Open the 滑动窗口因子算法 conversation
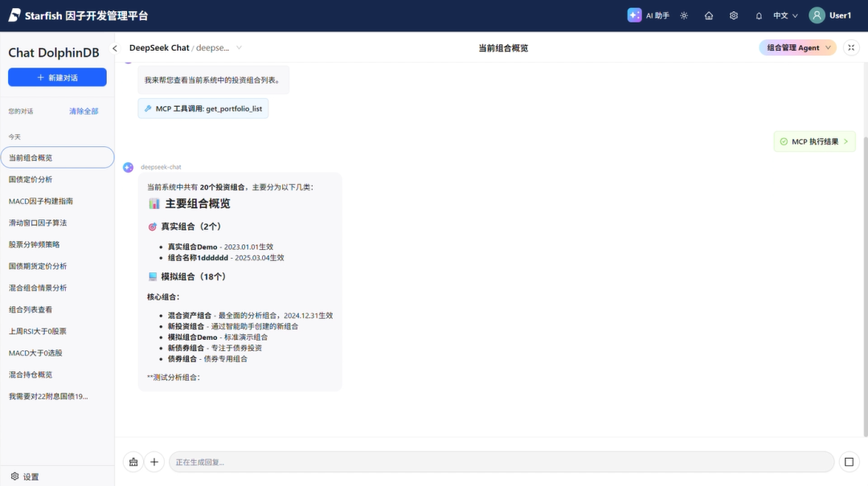The image size is (868, 486). (x=57, y=223)
